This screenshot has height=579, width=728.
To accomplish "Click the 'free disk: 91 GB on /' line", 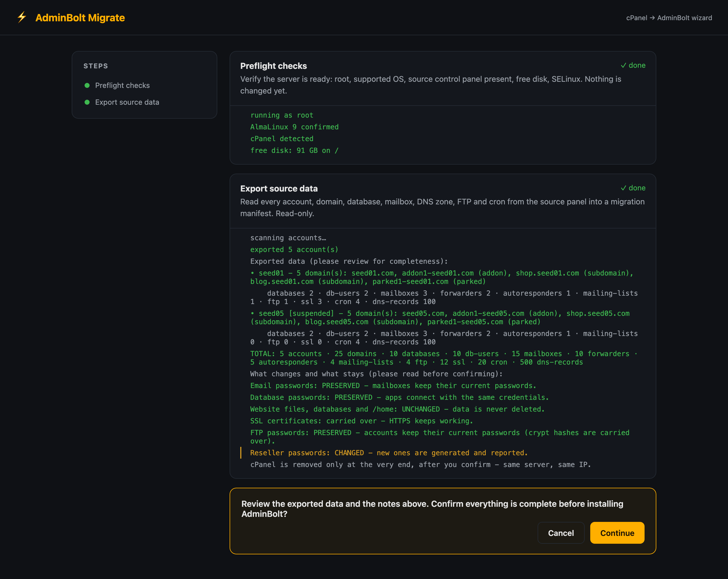I will 294,151.
